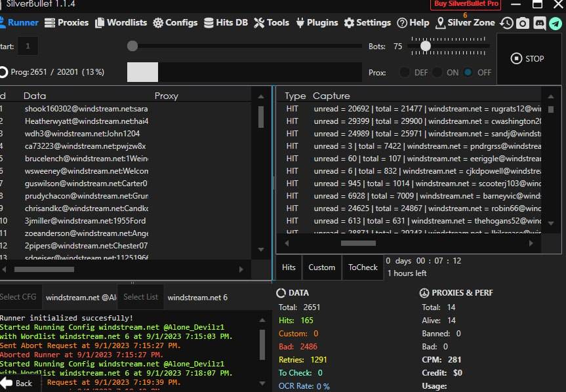Open the history clock icon

pyautogui.click(x=506, y=23)
